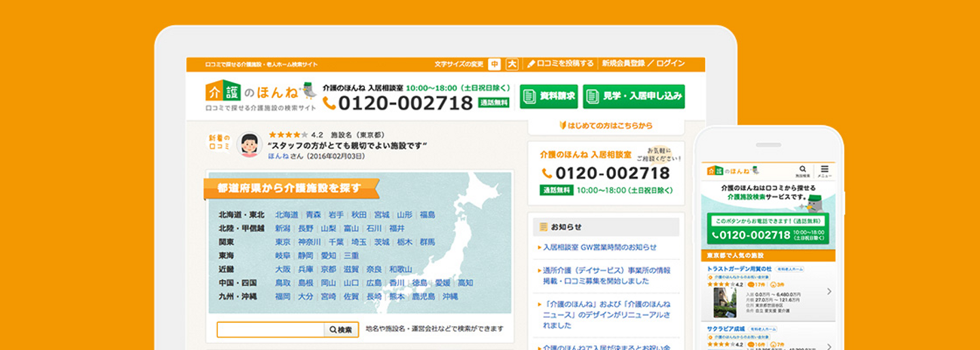This screenshot has height=350, width=980.
Task: Open the トラストガーデン用賀の杜 chevron on phone
Action: (829, 291)
